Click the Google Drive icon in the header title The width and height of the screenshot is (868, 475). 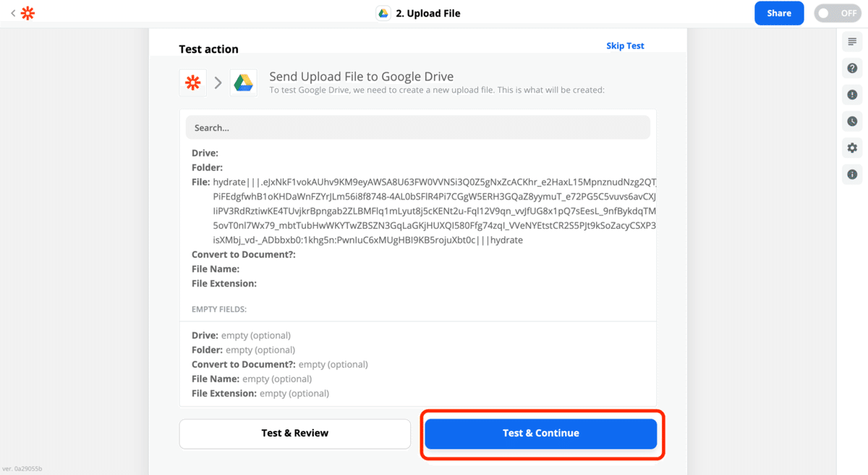pos(383,13)
